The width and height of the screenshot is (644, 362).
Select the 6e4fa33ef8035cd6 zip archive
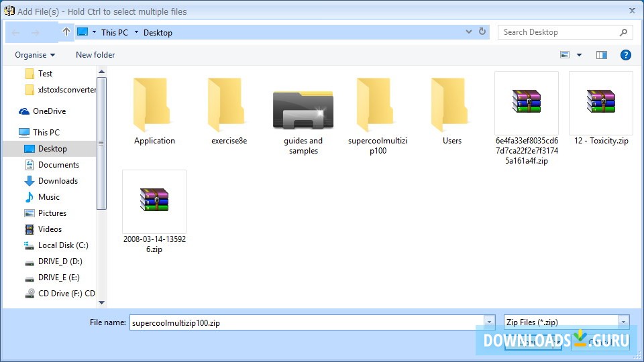click(527, 118)
